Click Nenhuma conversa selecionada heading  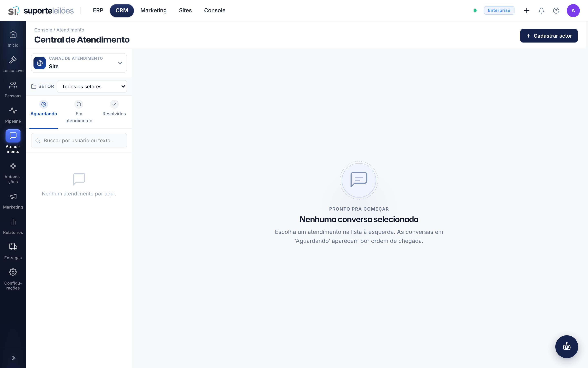click(359, 219)
